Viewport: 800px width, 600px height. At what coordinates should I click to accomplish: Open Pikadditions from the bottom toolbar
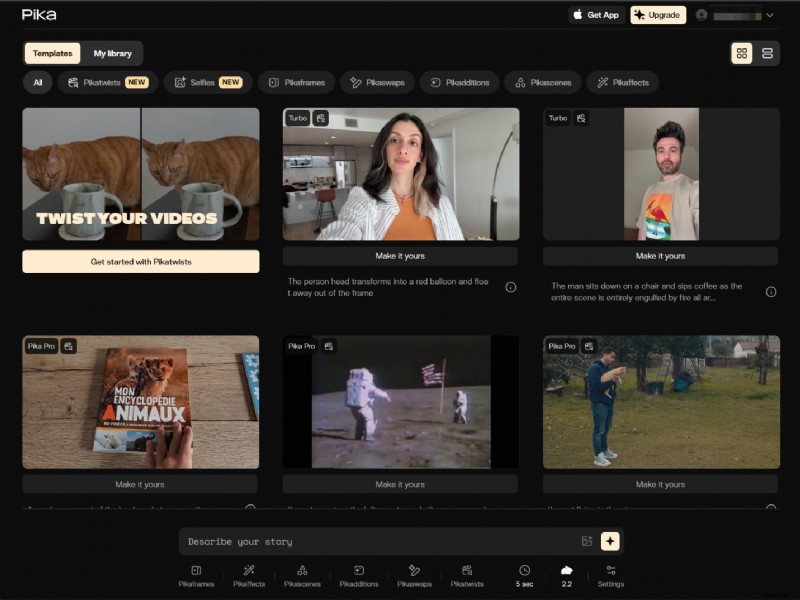point(360,576)
